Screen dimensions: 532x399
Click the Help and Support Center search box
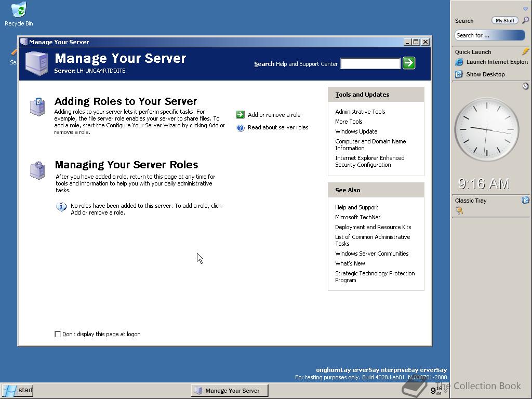370,63
